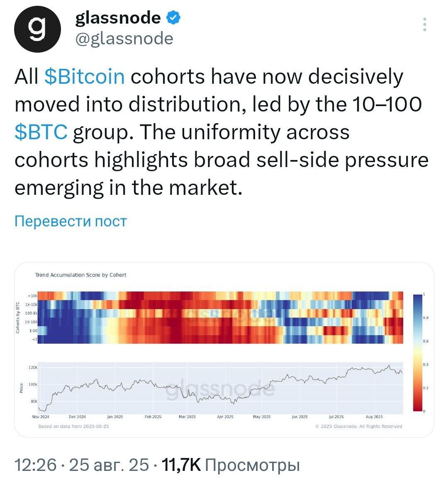
Task: Click the 10-100 cohort row label
Action: tap(31, 322)
